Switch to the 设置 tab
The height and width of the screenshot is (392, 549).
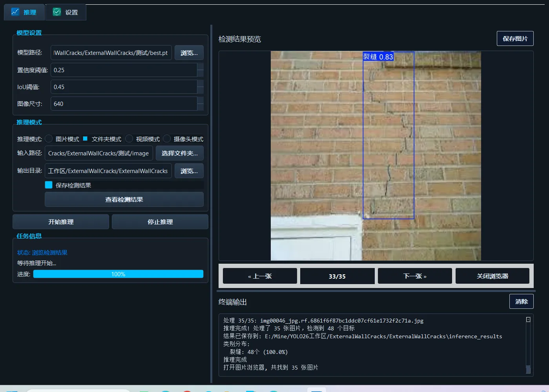click(x=66, y=12)
